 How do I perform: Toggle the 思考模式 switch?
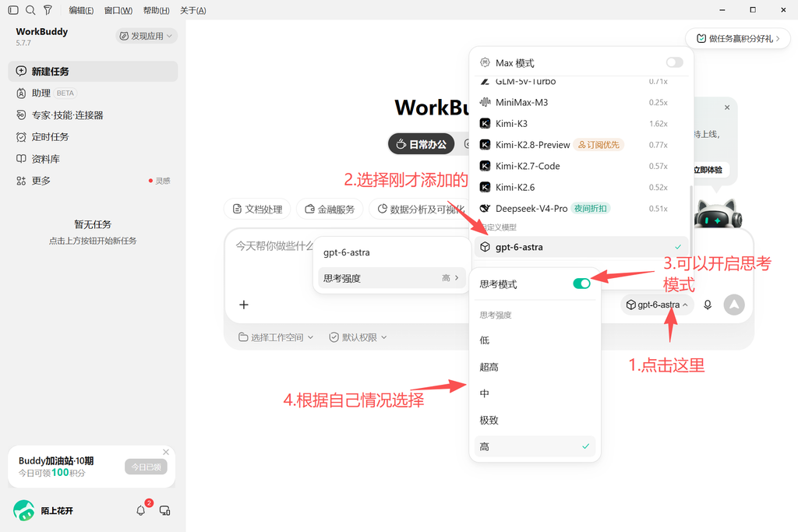tap(581, 284)
